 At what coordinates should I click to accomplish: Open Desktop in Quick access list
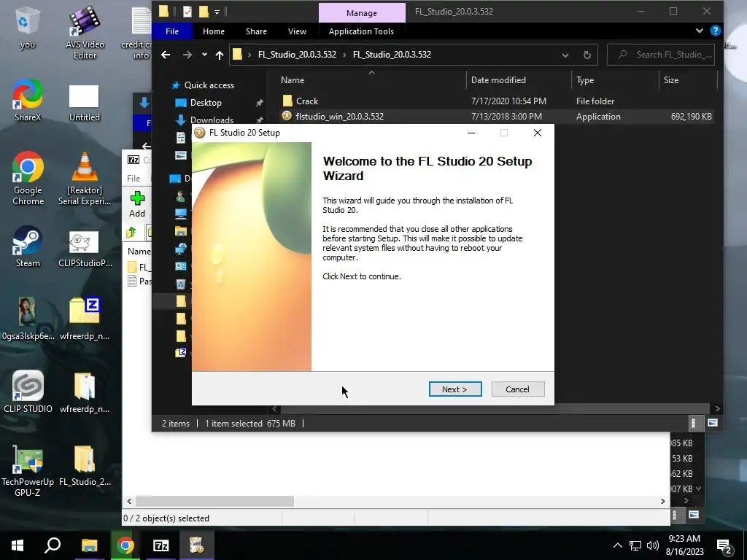[205, 103]
